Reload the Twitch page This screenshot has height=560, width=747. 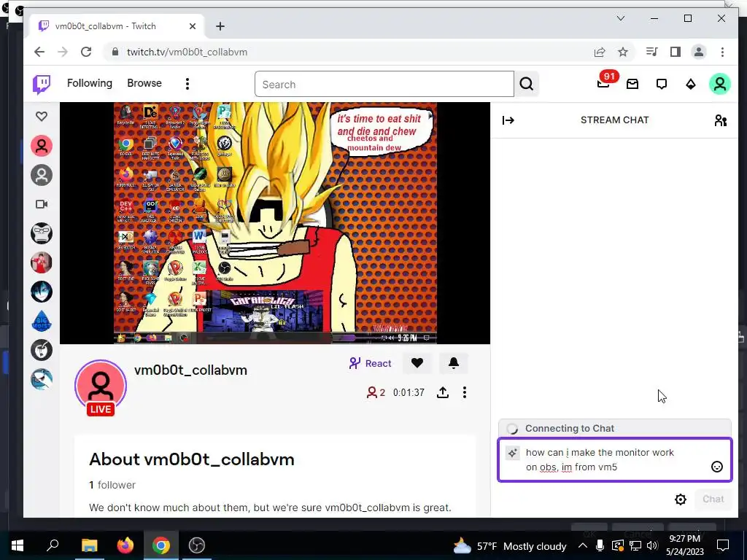click(86, 52)
